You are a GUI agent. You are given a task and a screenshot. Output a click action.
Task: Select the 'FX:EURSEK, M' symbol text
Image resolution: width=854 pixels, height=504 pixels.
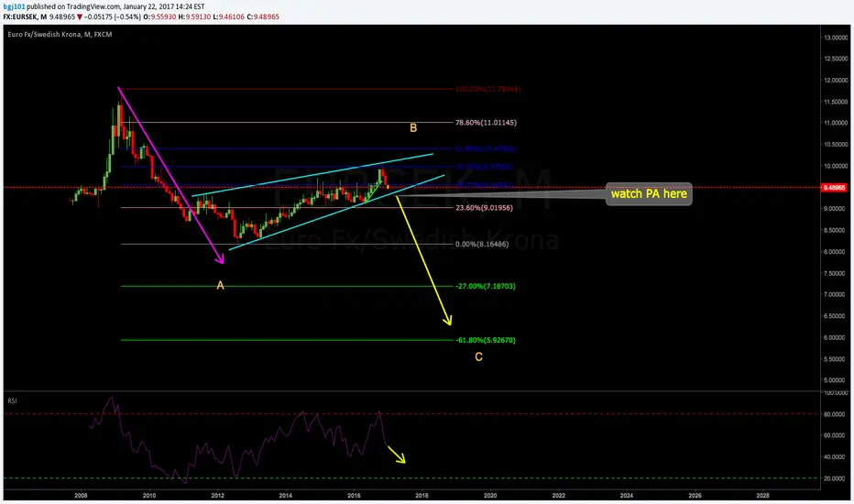point(25,16)
